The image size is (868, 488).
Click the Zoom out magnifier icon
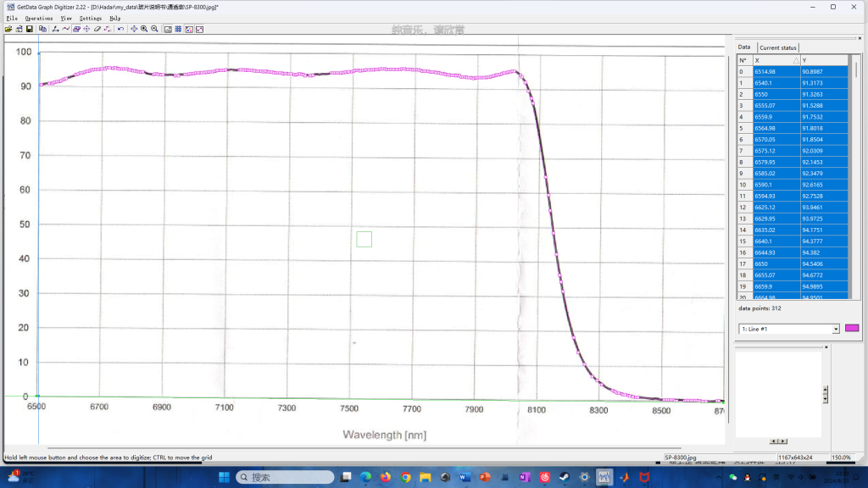[154, 29]
